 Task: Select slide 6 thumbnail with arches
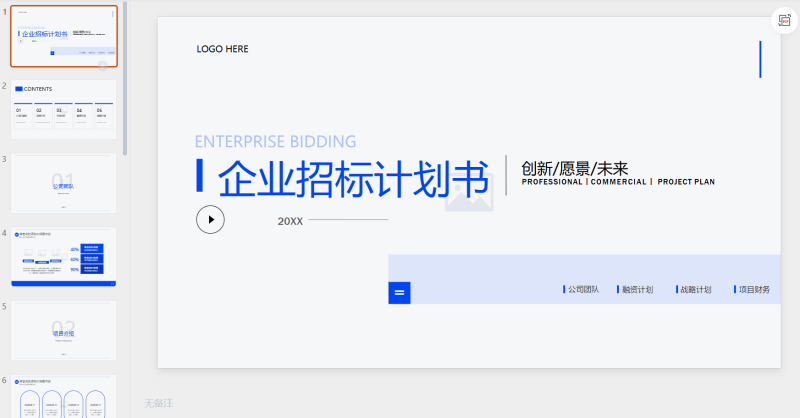[x=64, y=396]
